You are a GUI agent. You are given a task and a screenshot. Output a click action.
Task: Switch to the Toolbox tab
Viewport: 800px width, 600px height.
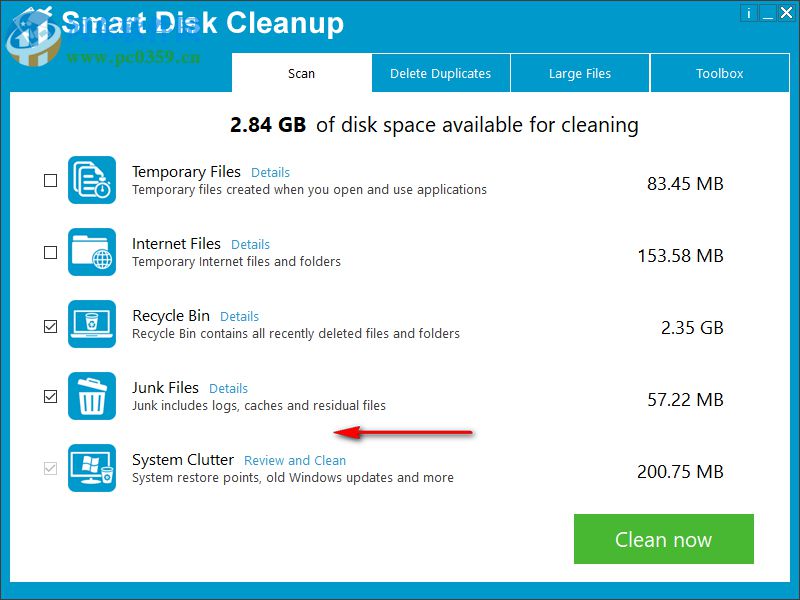pyautogui.click(x=719, y=73)
